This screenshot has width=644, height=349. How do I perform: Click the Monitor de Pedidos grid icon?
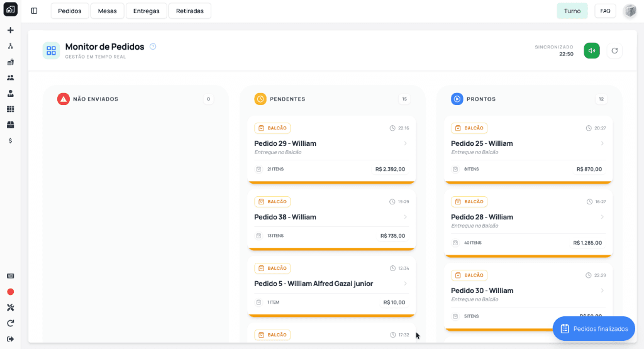(52, 50)
